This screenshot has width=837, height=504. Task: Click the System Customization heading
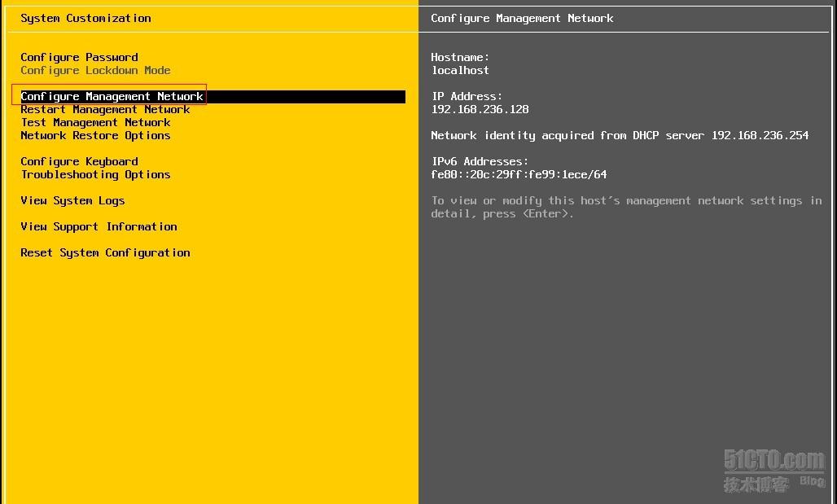tap(85, 18)
